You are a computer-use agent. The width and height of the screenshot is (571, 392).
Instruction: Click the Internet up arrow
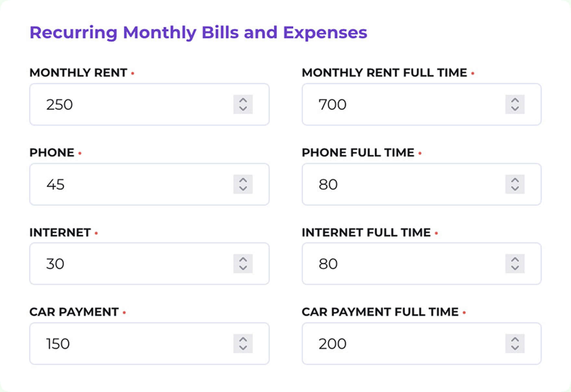(243, 260)
